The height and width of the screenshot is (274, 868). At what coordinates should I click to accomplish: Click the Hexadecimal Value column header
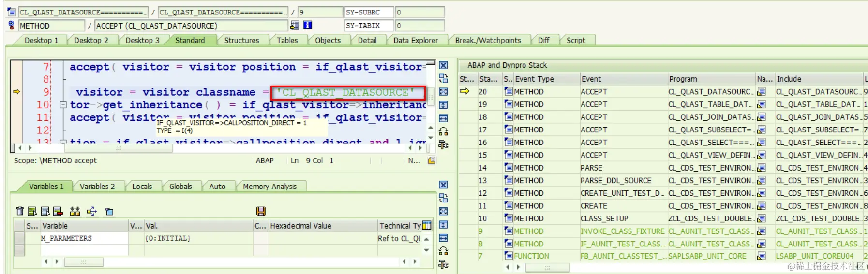323,226
